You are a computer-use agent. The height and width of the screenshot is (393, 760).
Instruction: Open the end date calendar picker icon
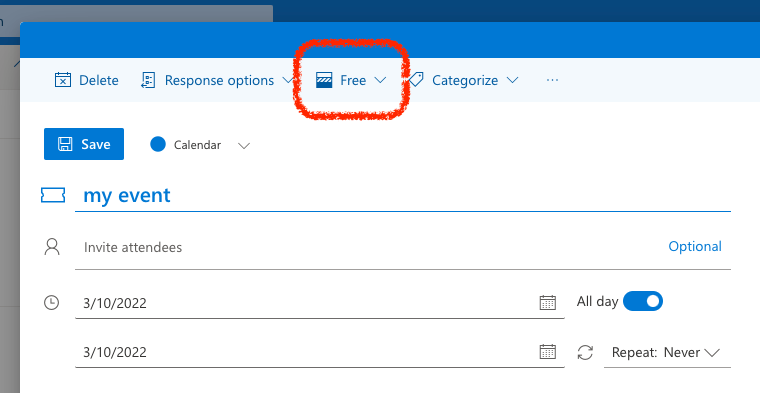coord(548,352)
